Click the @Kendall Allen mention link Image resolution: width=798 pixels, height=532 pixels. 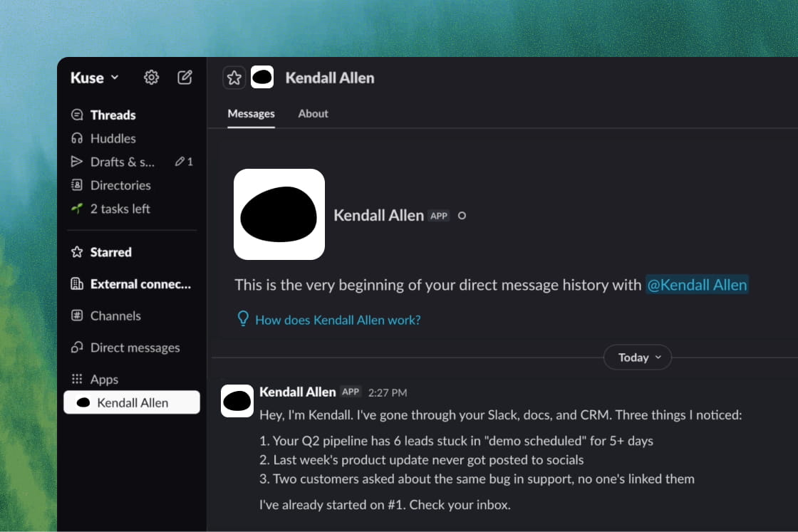(697, 285)
